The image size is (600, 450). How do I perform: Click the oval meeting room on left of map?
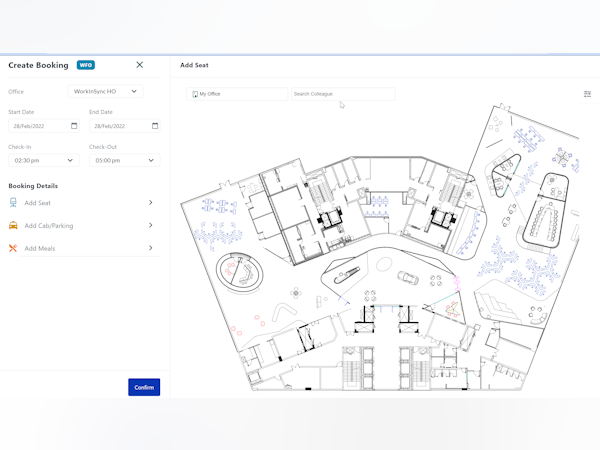(240, 272)
